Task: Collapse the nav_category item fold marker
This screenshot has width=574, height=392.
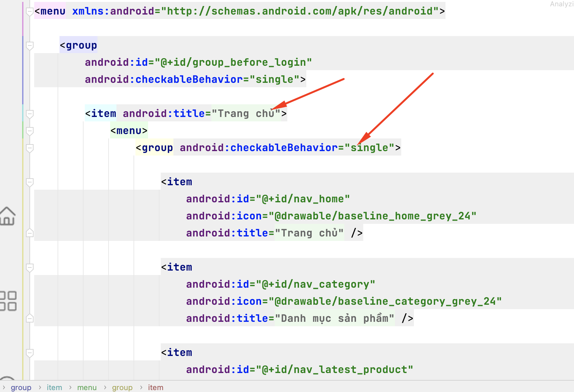Action: pos(29,268)
